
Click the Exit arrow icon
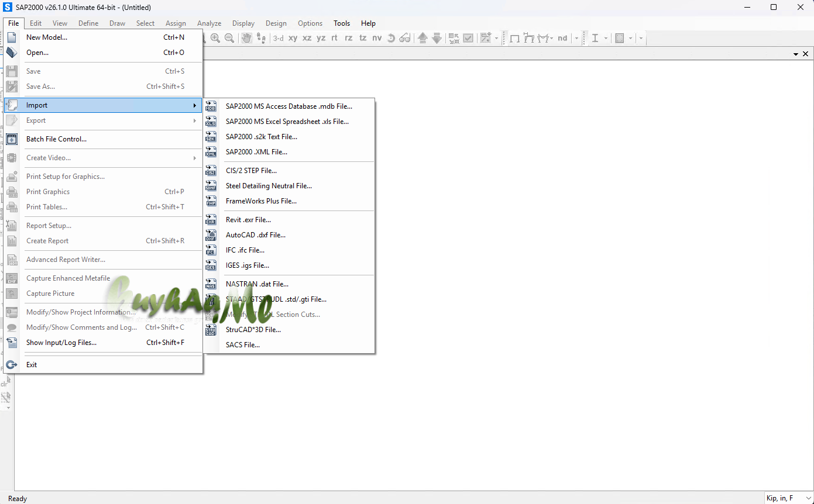[12, 365]
